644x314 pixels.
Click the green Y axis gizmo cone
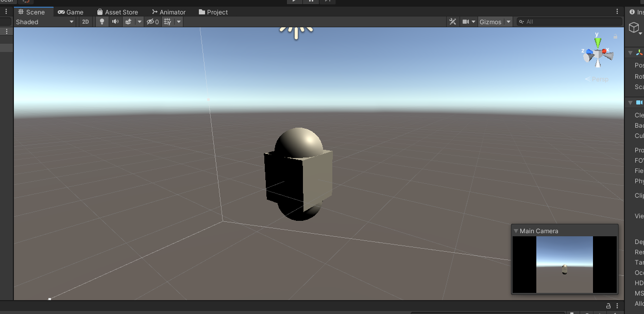pyautogui.click(x=598, y=42)
